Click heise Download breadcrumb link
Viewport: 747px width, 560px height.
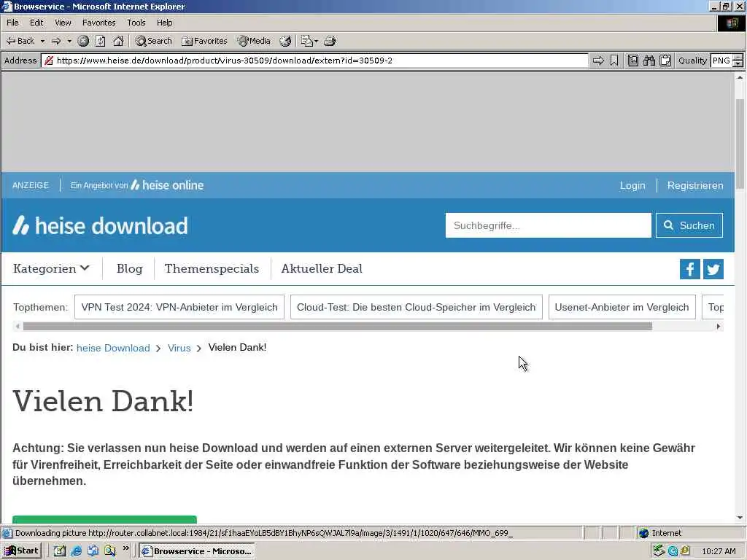(x=113, y=348)
